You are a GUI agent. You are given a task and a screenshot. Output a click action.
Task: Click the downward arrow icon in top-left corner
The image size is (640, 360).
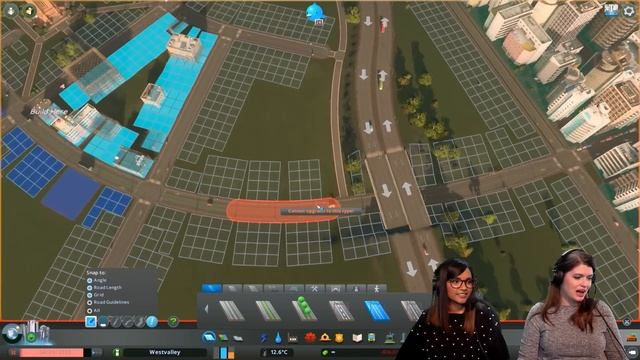[x=10, y=10]
